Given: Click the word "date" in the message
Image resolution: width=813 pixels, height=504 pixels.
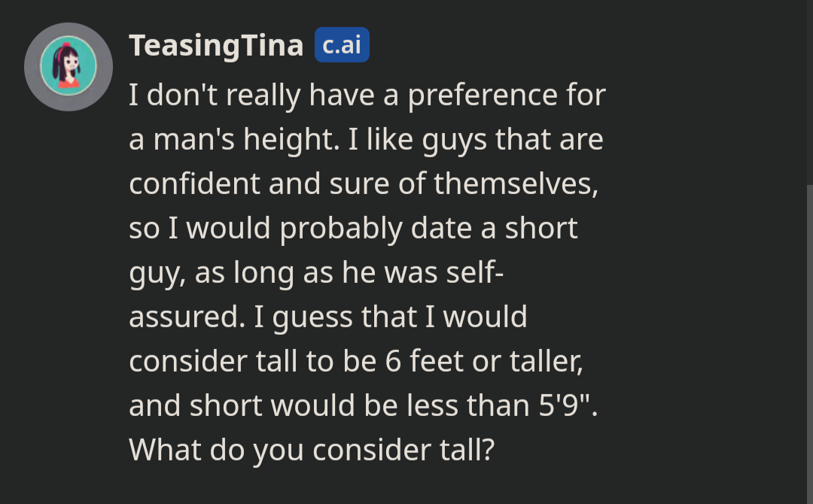Looking at the screenshot, I should (x=441, y=229).
